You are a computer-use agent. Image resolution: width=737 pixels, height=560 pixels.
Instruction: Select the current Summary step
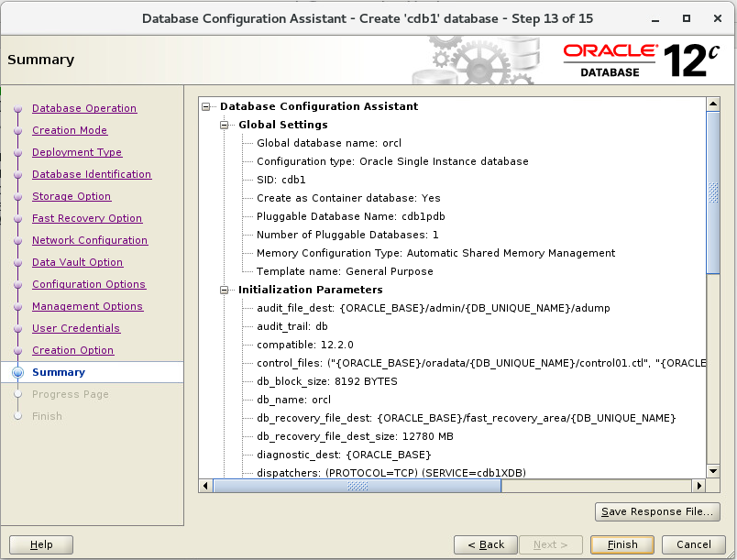[x=59, y=372]
